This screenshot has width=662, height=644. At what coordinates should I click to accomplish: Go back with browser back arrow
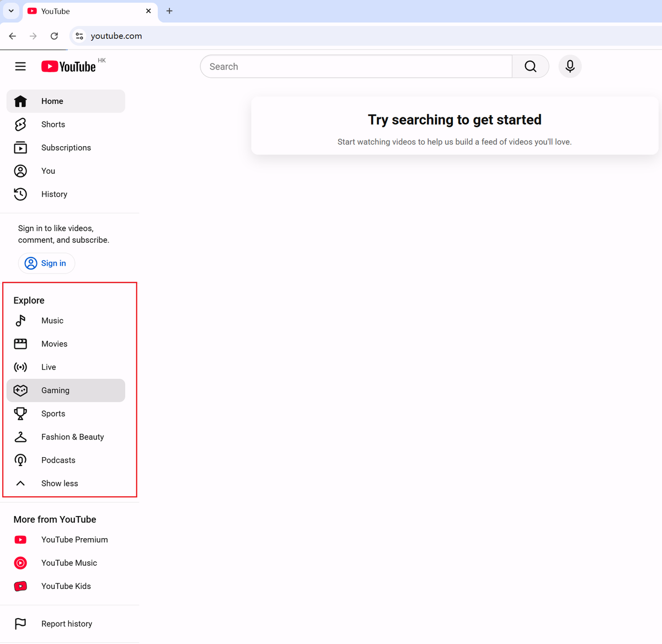tap(13, 36)
